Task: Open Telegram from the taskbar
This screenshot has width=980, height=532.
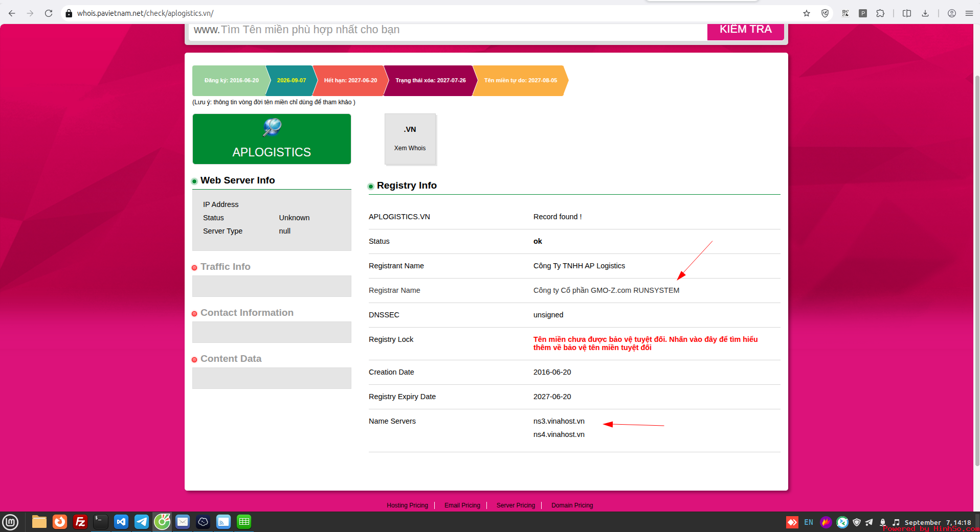Action: click(142, 522)
